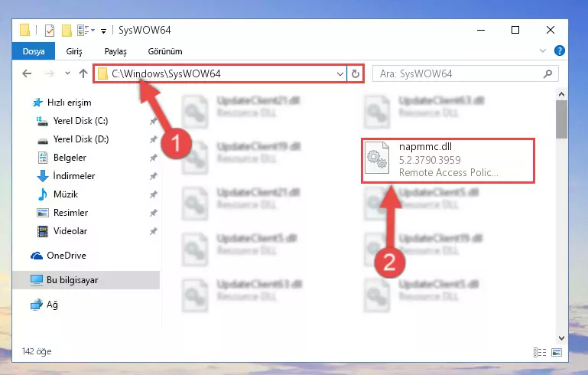Open Yerel Disk (D:) in sidebar

[73, 139]
